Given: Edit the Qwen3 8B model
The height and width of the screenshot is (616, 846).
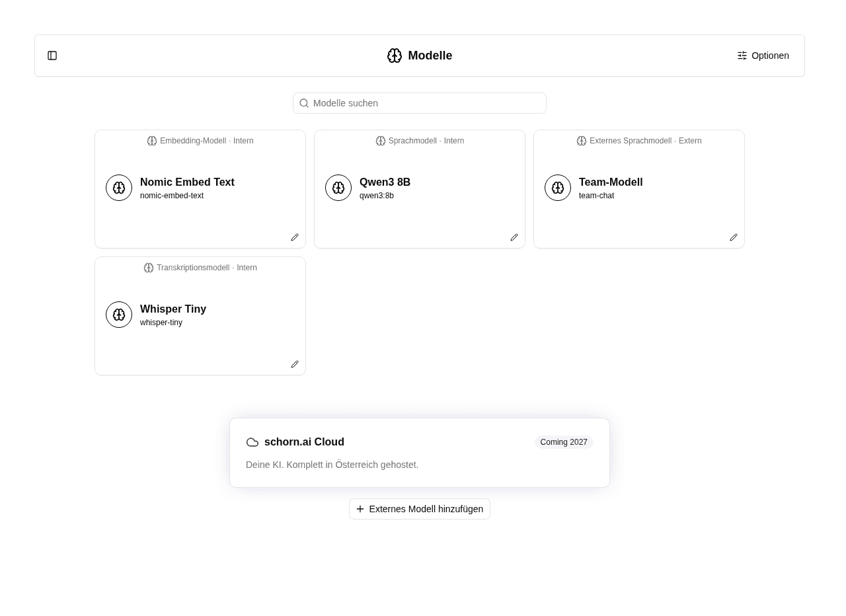Looking at the screenshot, I should (x=514, y=237).
